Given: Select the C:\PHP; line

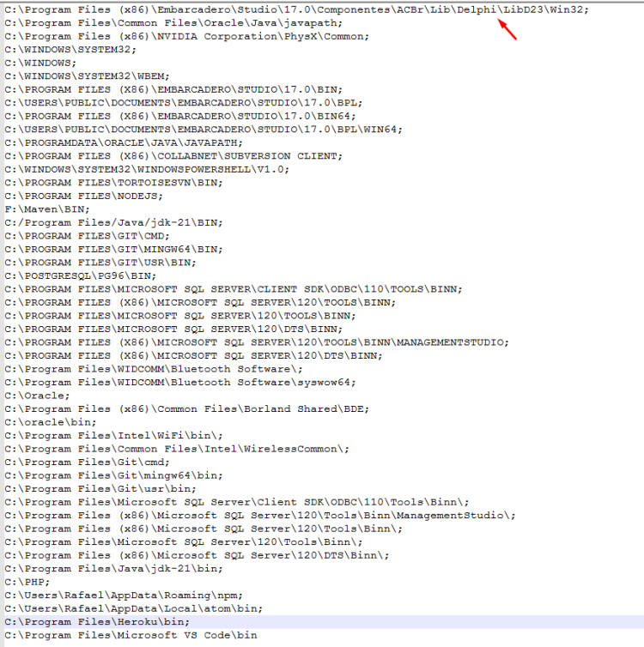Looking at the screenshot, I should 27,582.
